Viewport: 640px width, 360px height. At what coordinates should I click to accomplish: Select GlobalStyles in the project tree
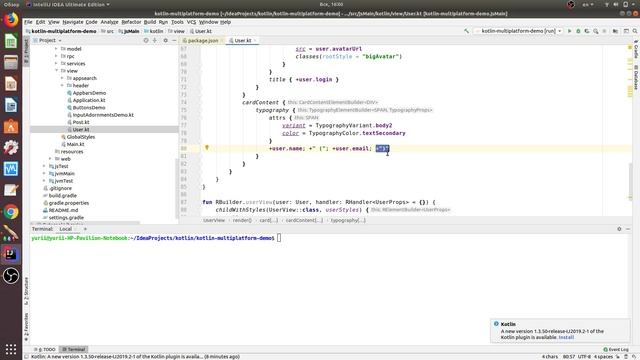click(81, 137)
